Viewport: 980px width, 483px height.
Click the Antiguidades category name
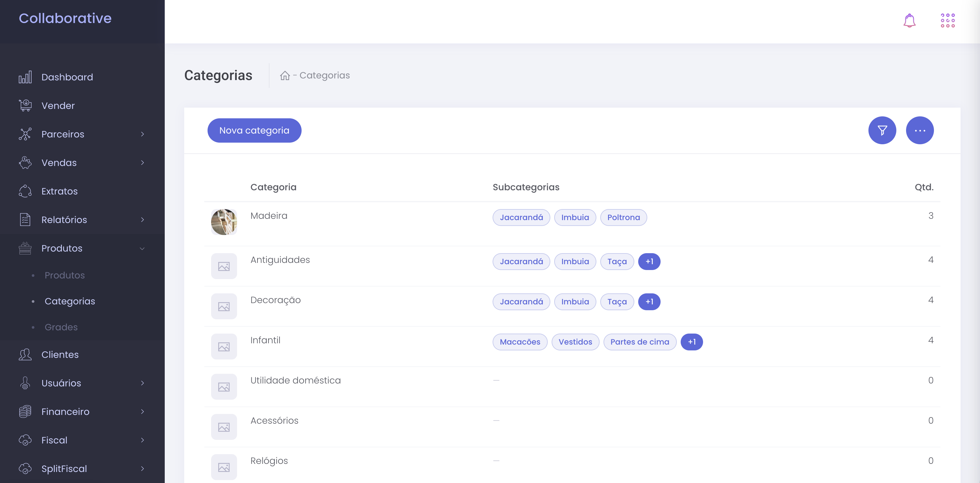point(280,260)
